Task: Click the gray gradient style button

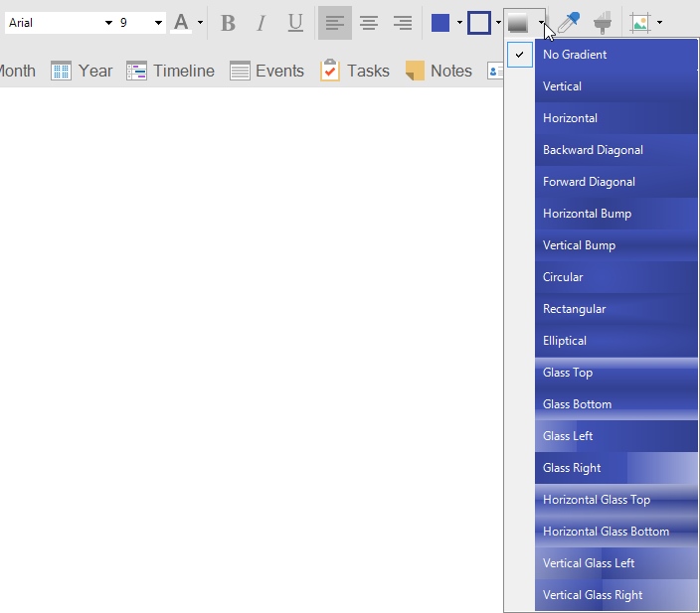Action: 518,23
